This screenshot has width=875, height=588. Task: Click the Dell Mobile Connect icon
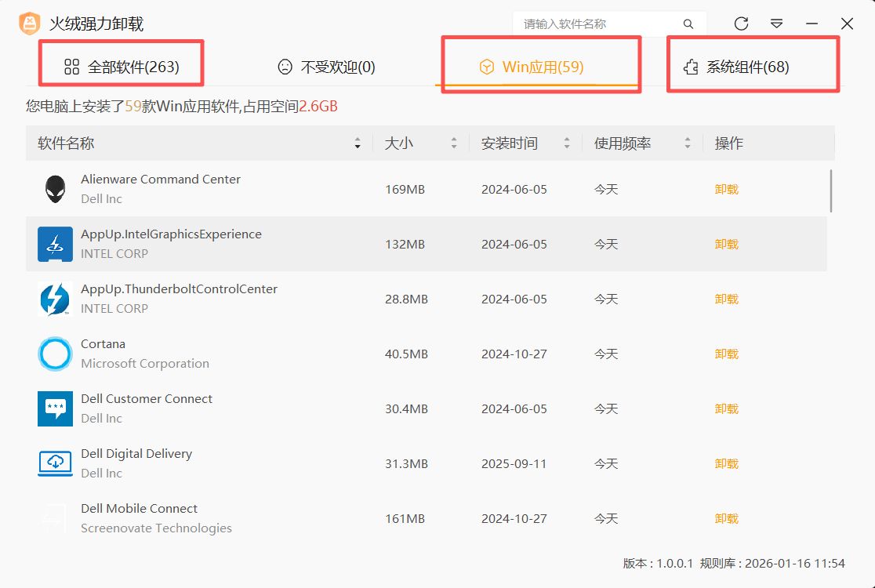[x=55, y=518]
